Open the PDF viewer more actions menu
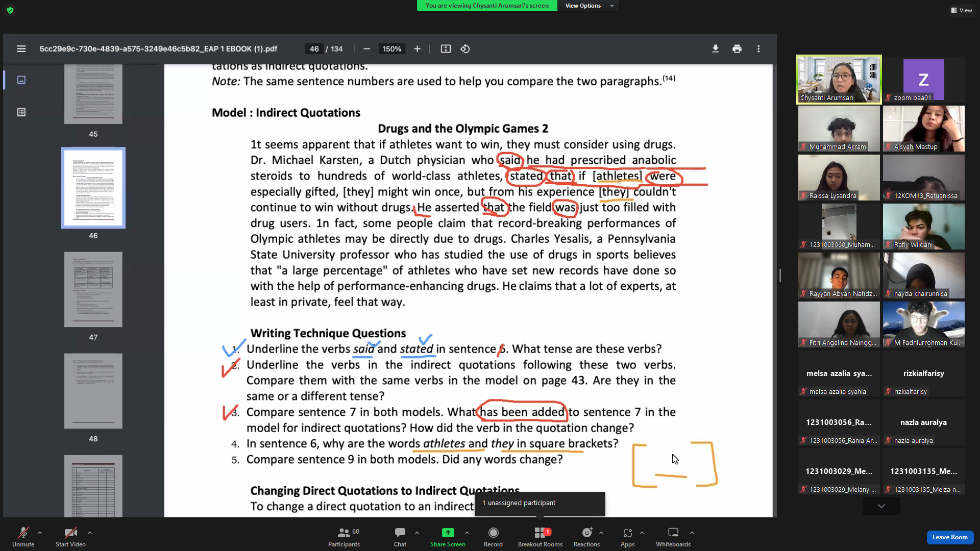980x551 pixels. point(758,49)
